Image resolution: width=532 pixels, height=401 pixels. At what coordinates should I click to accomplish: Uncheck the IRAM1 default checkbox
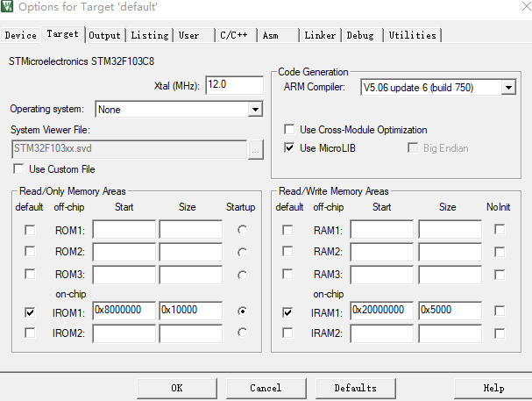[287, 312]
